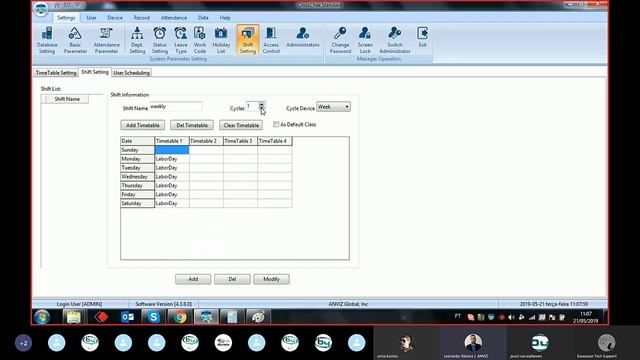640x360 pixels.
Task: Click Switch Administrator icon
Action: 395,40
